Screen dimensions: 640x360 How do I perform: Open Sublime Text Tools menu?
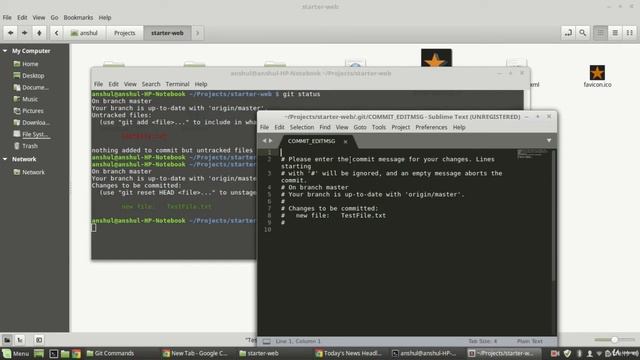coord(379,127)
